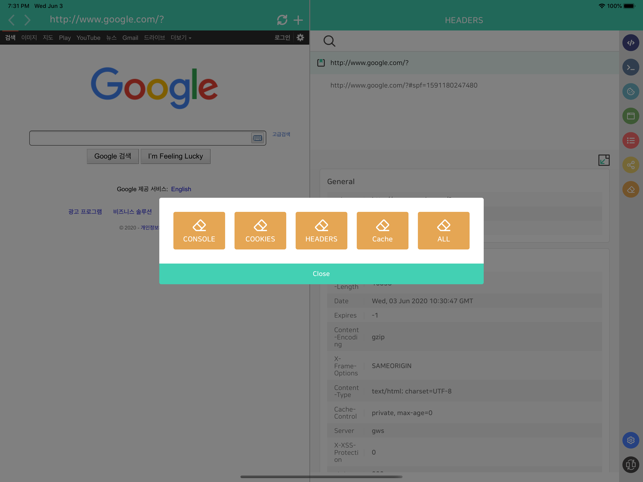Open the on-screen keyboard icon in search box
Screen dimensions: 643x482
257,138
